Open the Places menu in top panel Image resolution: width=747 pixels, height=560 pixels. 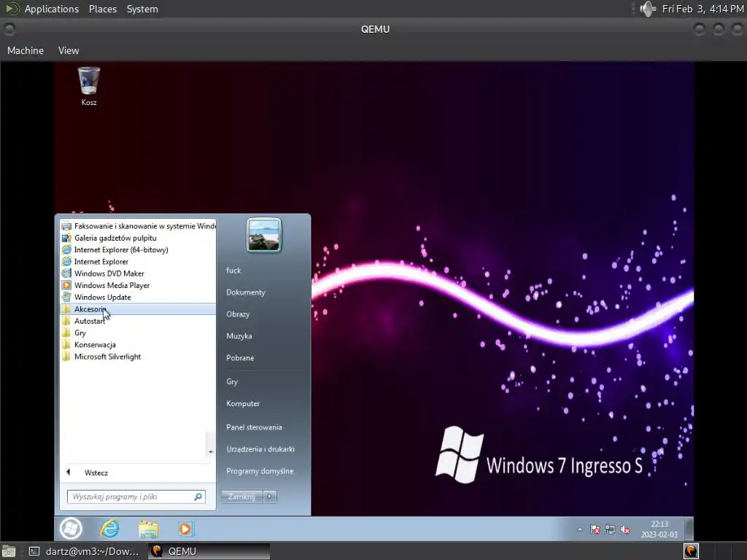[x=103, y=9]
